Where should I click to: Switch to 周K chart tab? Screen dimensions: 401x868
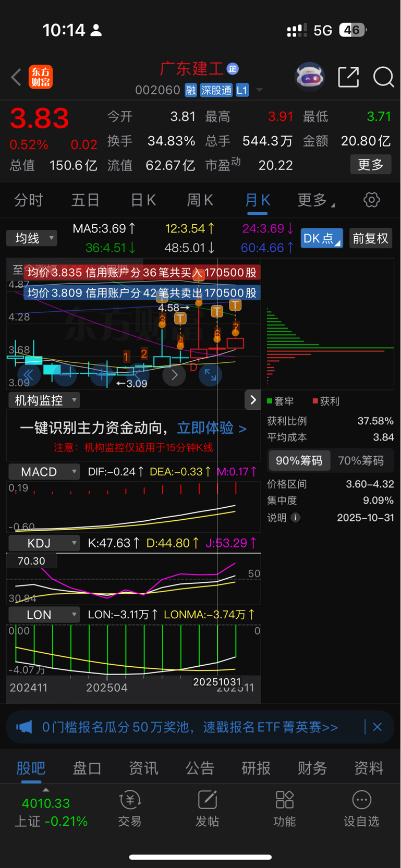pyautogui.click(x=200, y=200)
